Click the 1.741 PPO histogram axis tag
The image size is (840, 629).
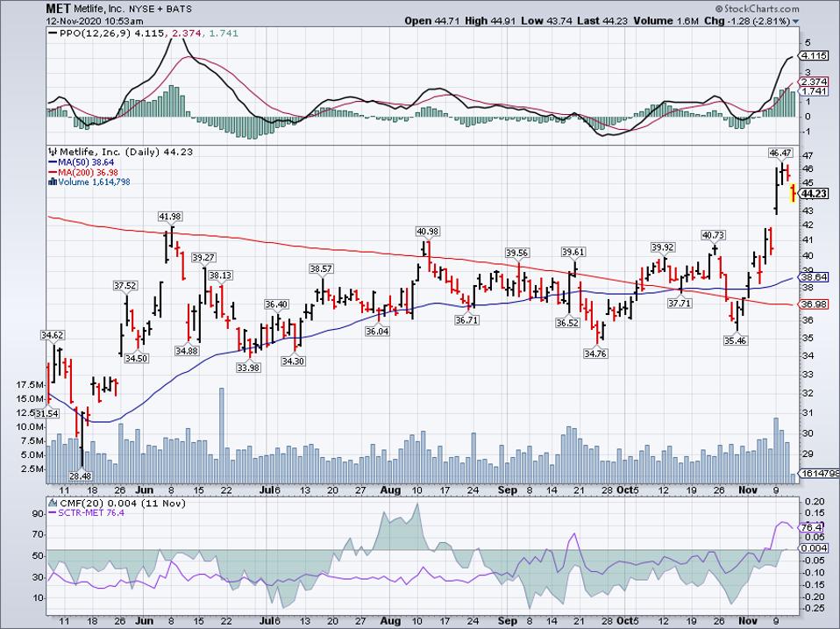tap(814, 91)
